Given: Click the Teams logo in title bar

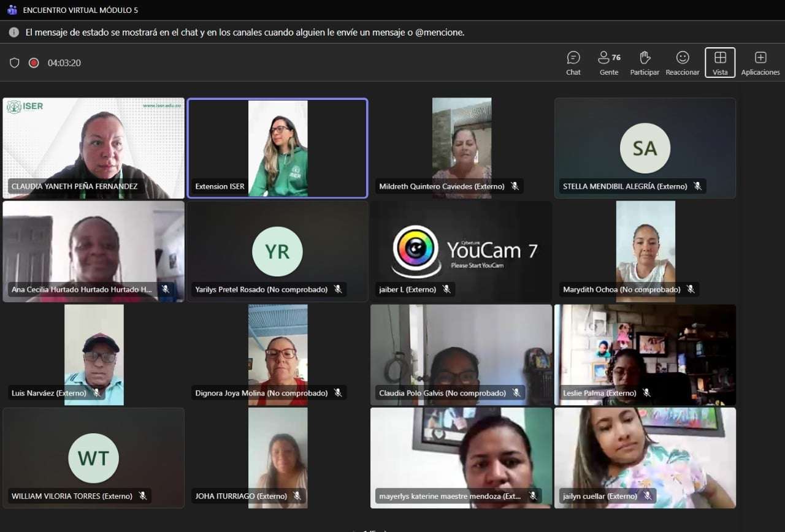Looking at the screenshot, I should pos(12,10).
